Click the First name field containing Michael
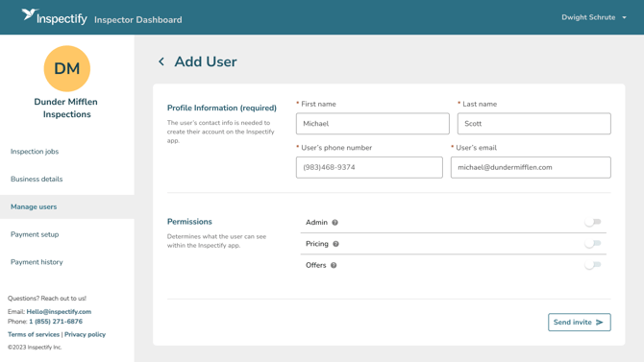This screenshot has width=644, height=362. (x=373, y=124)
